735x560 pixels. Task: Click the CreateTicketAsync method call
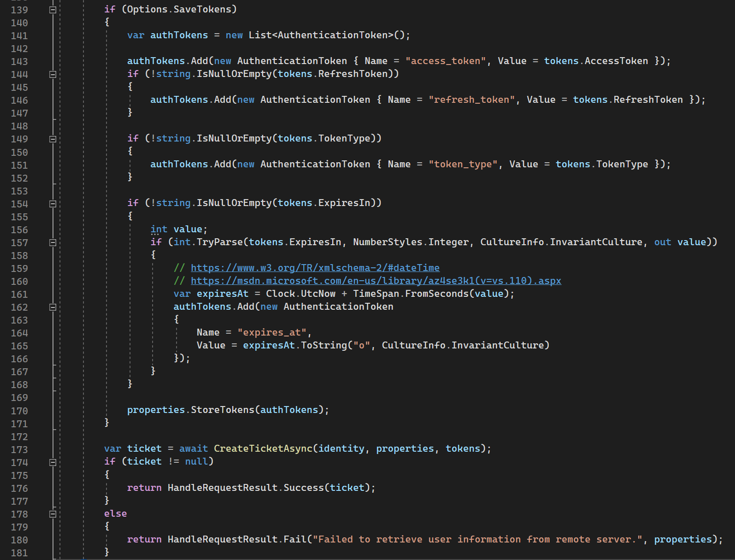coord(263,448)
